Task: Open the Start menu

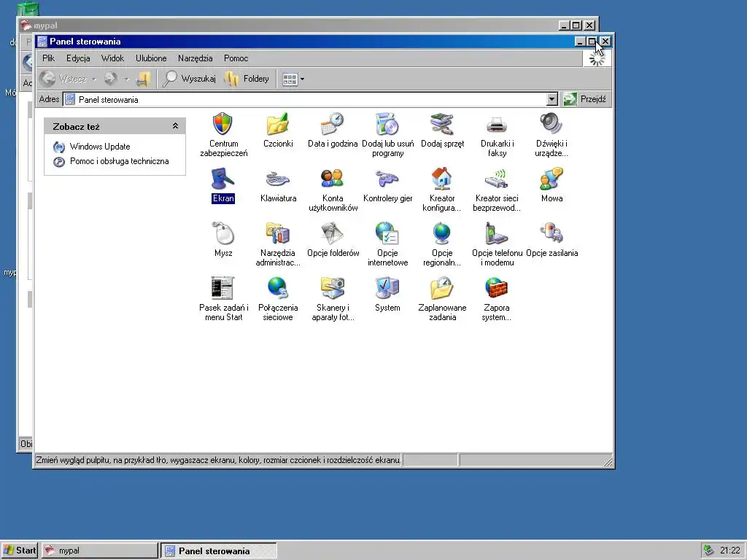Action: (19, 551)
